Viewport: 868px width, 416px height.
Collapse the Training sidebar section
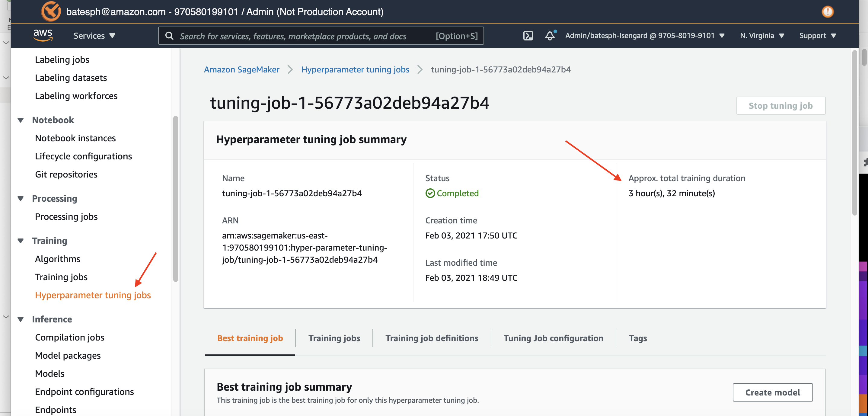coord(21,241)
